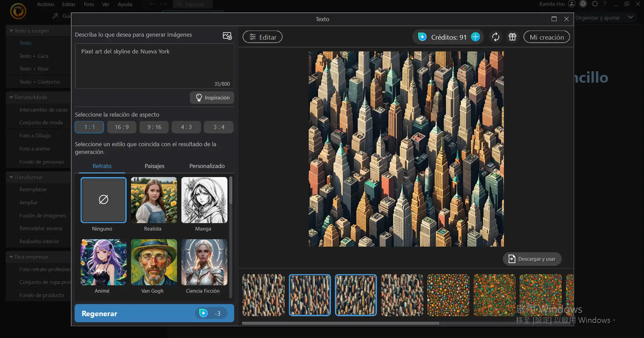
Task: Collapse the Retrato/Moda section
Action: (x=11, y=97)
